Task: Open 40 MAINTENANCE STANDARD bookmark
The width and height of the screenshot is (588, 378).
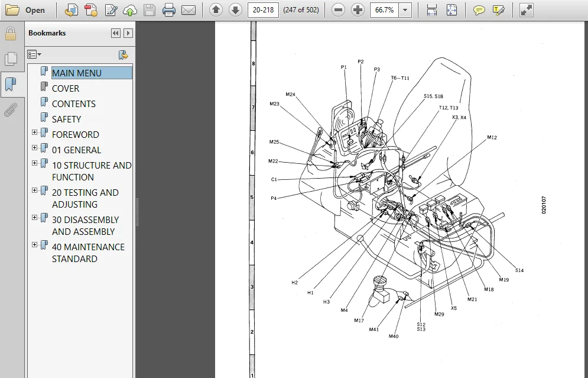Action: coord(88,253)
